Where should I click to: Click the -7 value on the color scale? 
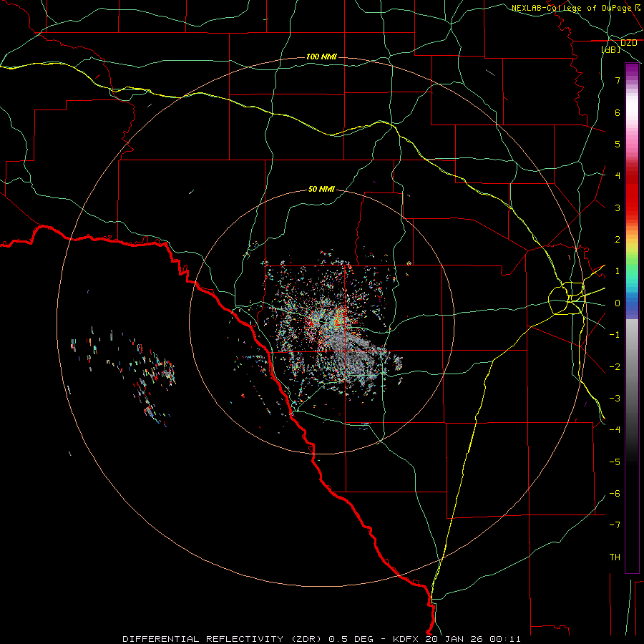(615, 525)
